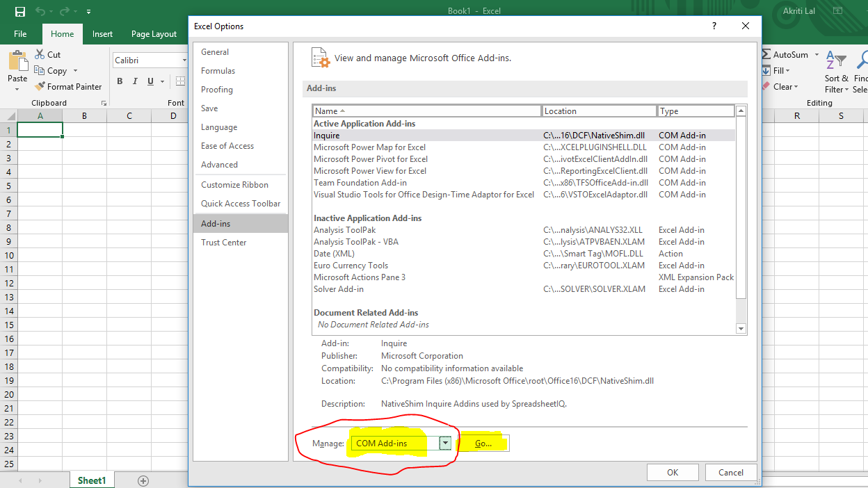Click the Clear eraser icon
Viewport: 868px width, 488px height.
766,86
